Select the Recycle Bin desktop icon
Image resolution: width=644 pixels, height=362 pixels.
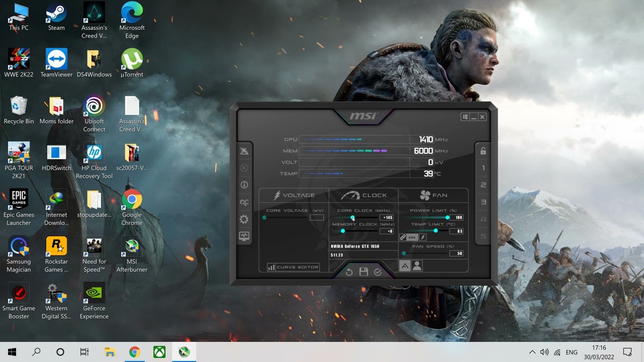[x=19, y=111]
